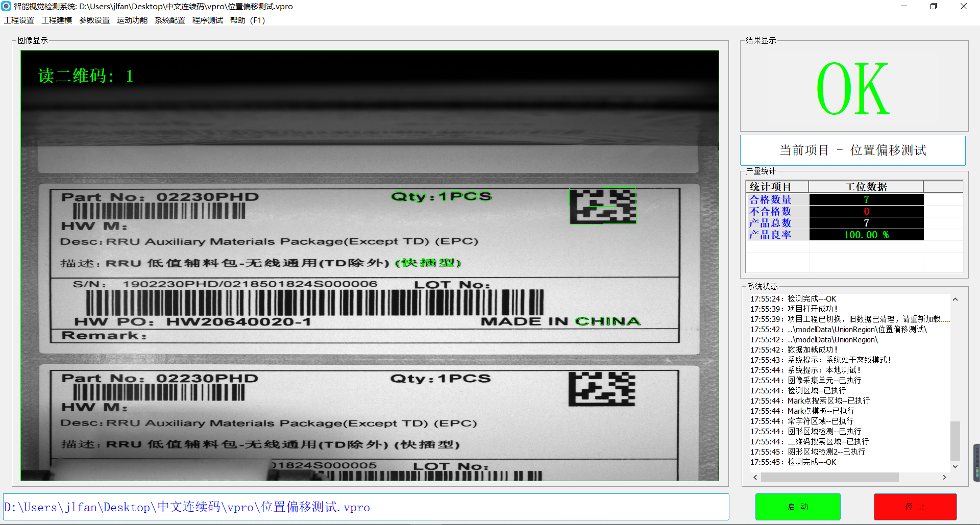Click the 程序测试 menu
This screenshot has width=980, height=525.
(x=208, y=20)
